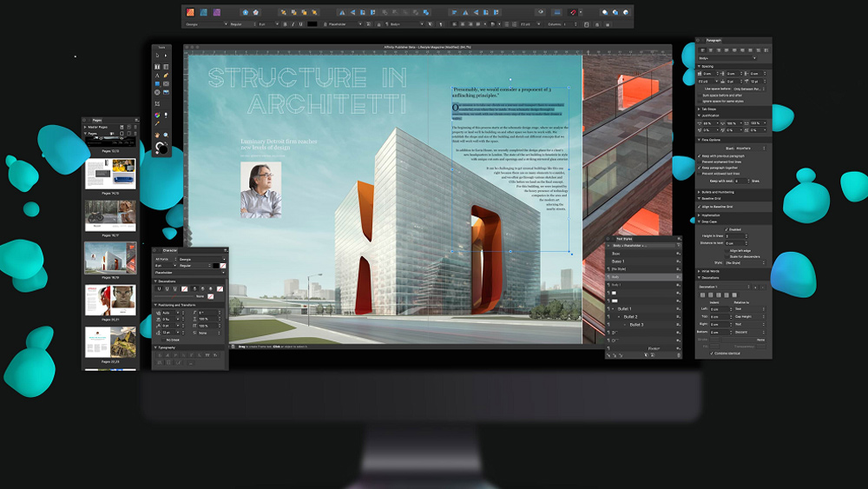The height and width of the screenshot is (489, 868).
Task: Toggle baseline grid toolbar icon
Action: click(557, 12)
